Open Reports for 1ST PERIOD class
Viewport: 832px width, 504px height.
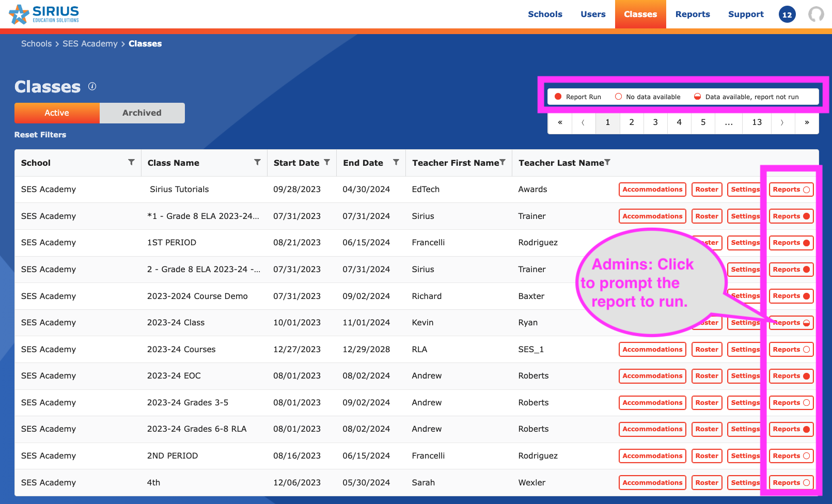(x=791, y=243)
